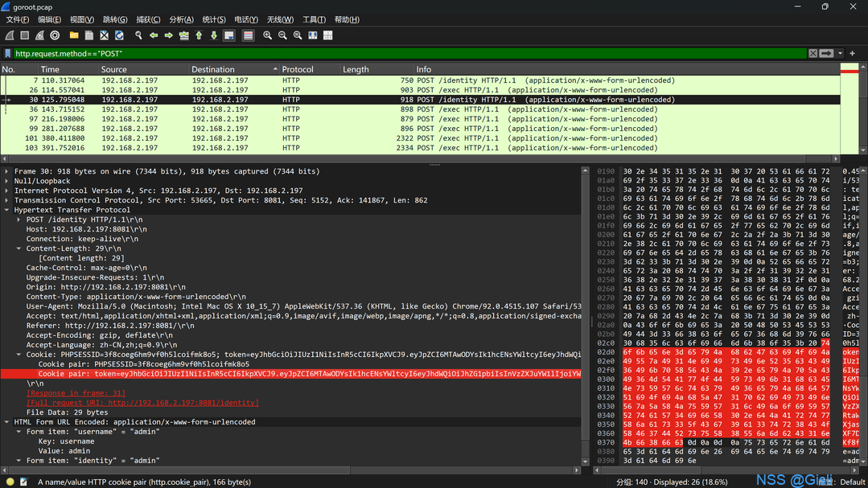Click the filter bookmark icon

pyautogui.click(x=8, y=54)
